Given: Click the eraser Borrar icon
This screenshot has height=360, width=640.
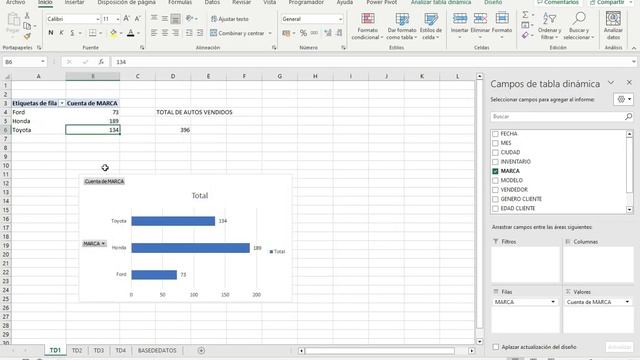Looking at the screenshot, I should pos(525,36).
